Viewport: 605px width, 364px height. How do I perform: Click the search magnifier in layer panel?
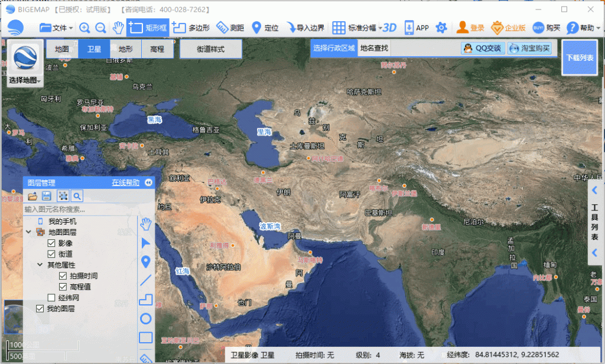(x=77, y=196)
